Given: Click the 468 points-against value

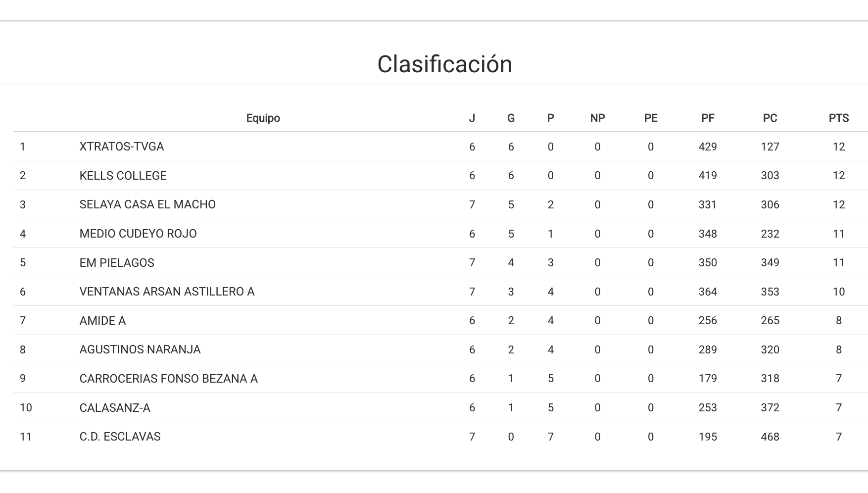Looking at the screenshot, I should [770, 437].
